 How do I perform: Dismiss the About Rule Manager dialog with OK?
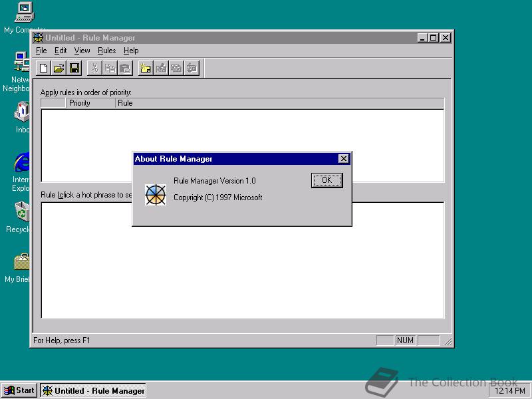click(x=326, y=180)
